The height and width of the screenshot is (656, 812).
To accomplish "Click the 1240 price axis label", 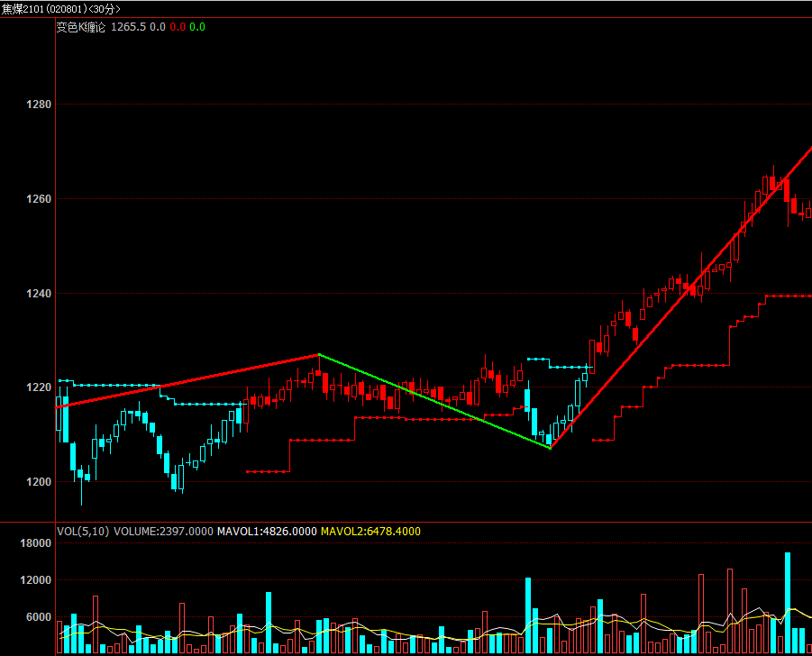I will [x=39, y=294].
